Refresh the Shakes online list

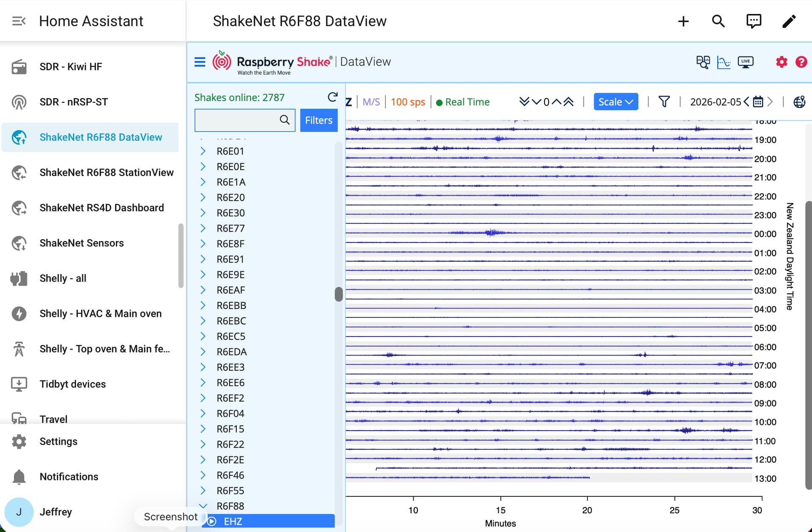[x=333, y=97]
